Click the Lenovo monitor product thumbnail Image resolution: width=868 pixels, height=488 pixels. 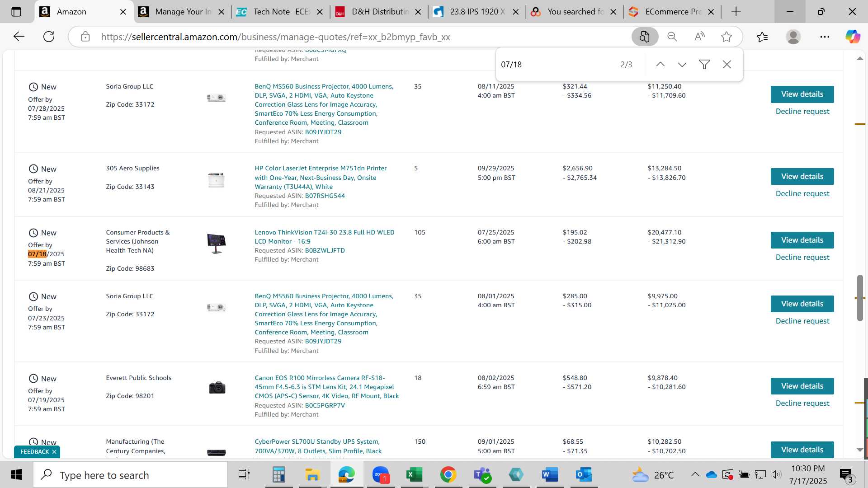click(x=216, y=244)
